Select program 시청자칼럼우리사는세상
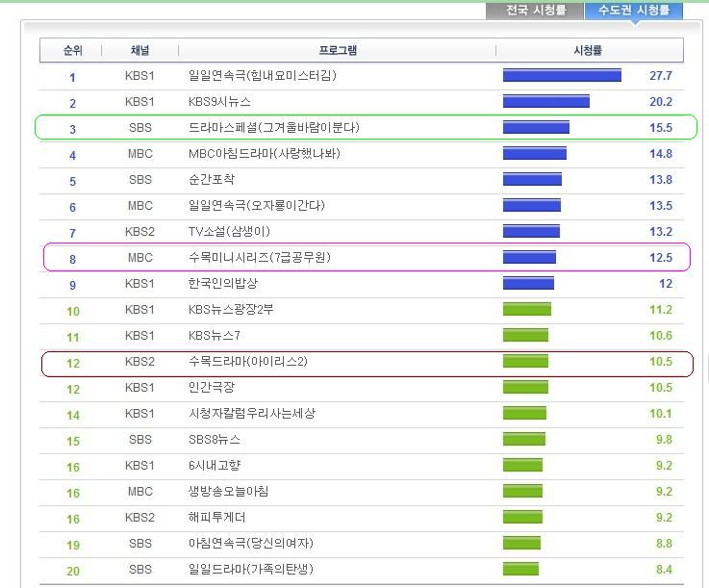 (x=251, y=414)
